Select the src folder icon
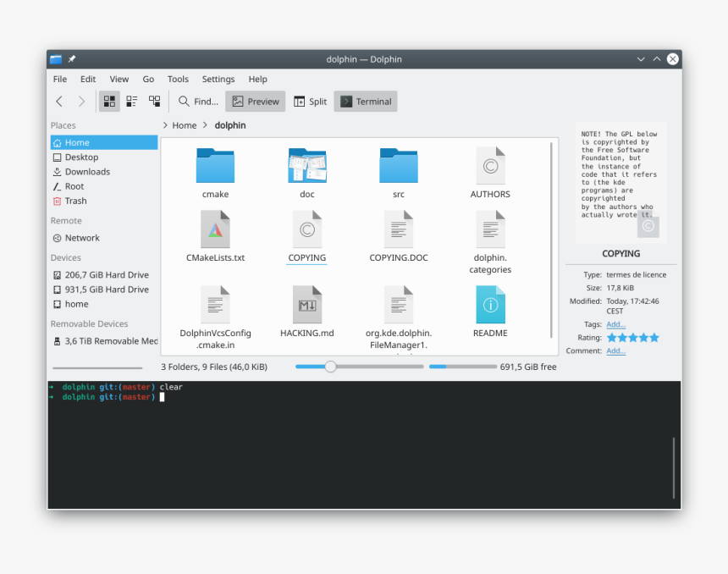 (399, 166)
